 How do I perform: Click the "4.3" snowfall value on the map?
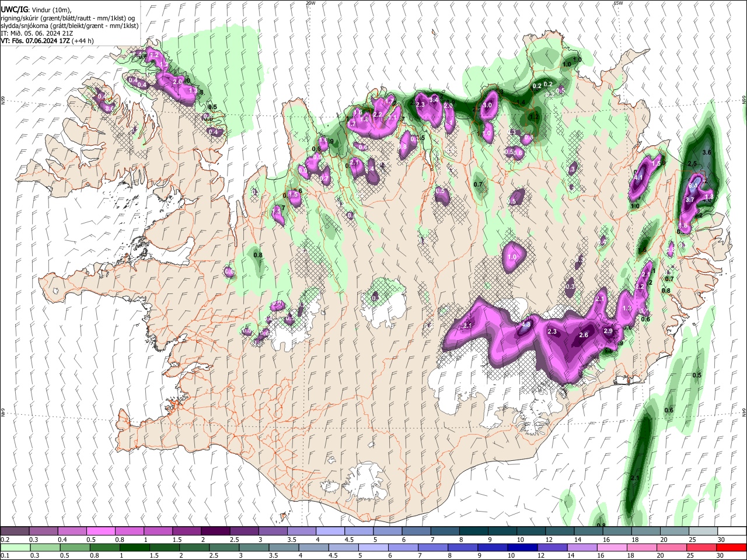click(526, 324)
